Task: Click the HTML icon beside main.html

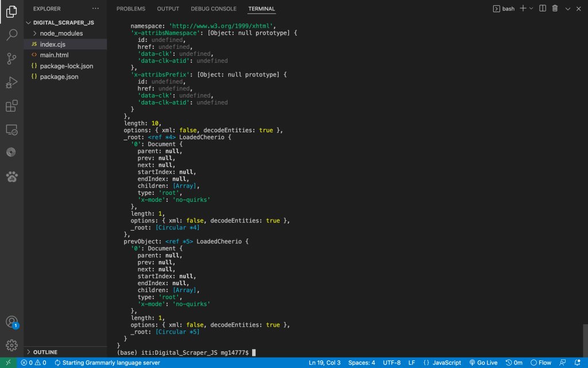Action: coord(34,55)
